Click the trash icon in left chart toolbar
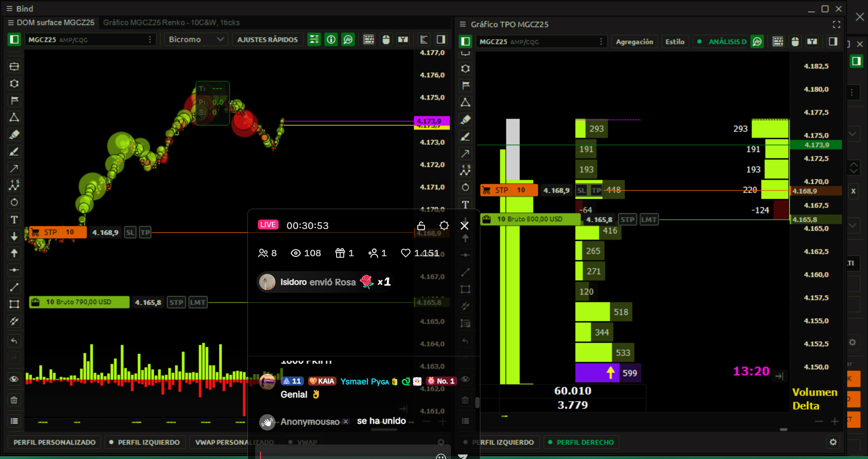868x459 pixels. tap(14, 400)
